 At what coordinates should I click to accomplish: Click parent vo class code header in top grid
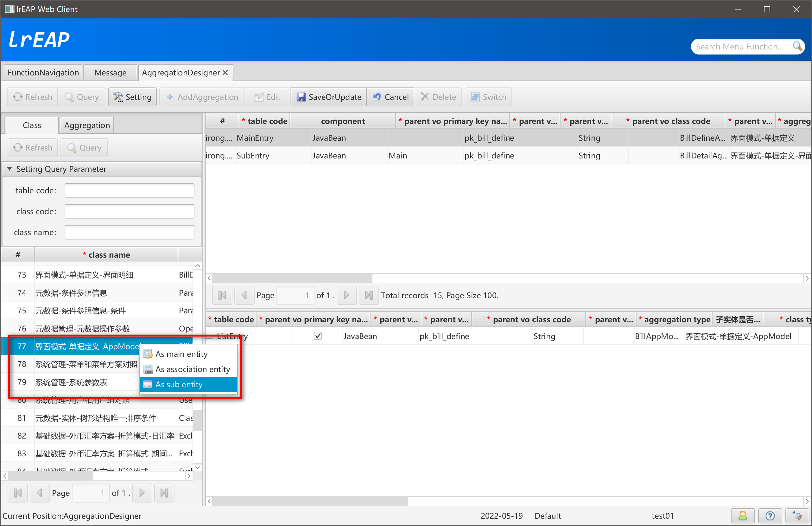[668, 121]
